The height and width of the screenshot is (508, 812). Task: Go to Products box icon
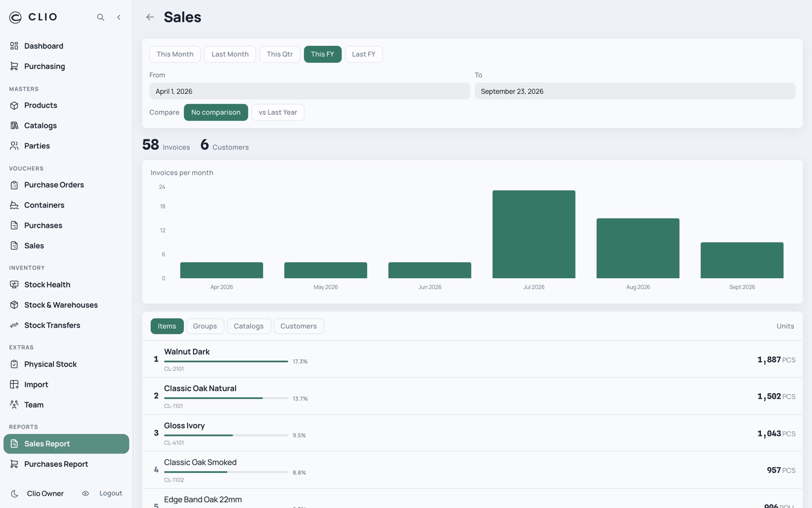pos(14,105)
